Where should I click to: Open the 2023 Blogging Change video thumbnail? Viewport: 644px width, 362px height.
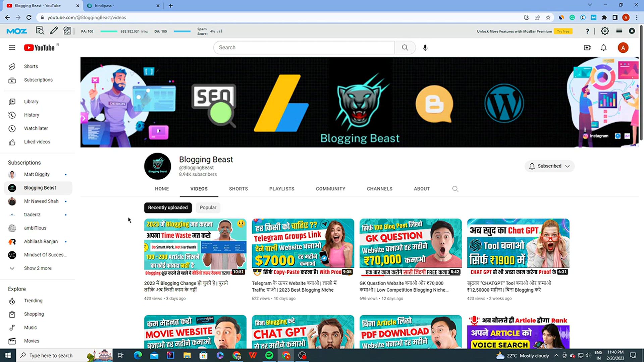pyautogui.click(x=195, y=247)
